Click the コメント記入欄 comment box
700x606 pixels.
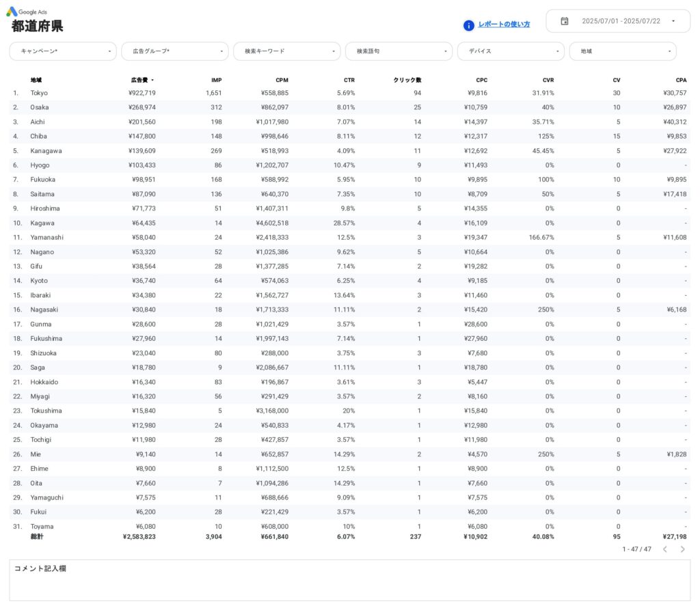[x=349, y=580]
